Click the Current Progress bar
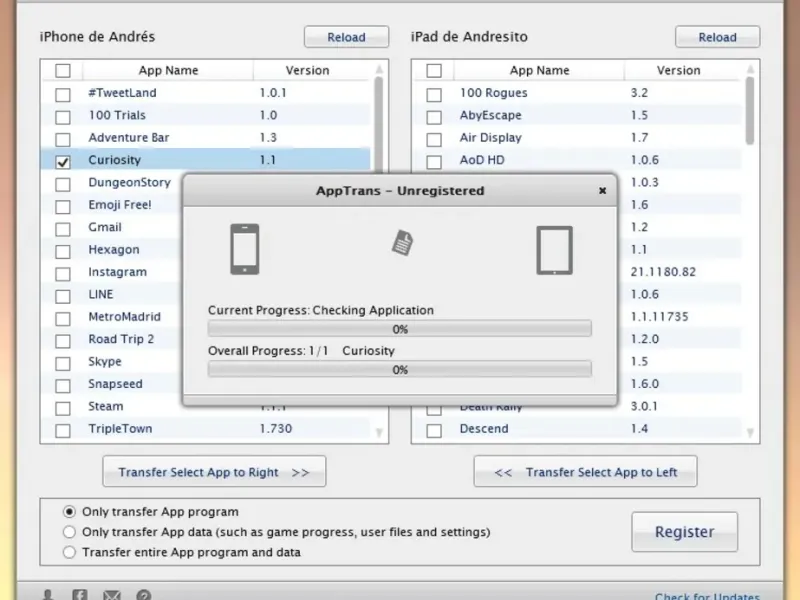Screen dimensions: 800x600 point(399,329)
